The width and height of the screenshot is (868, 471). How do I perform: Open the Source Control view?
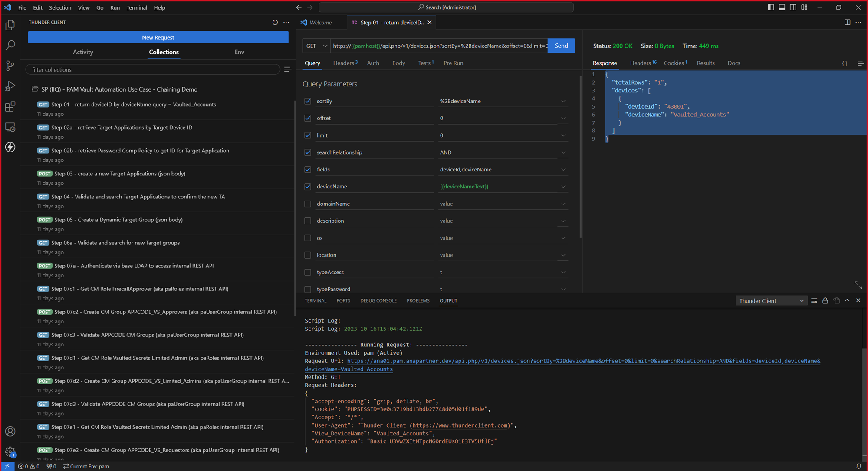pos(10,66)
